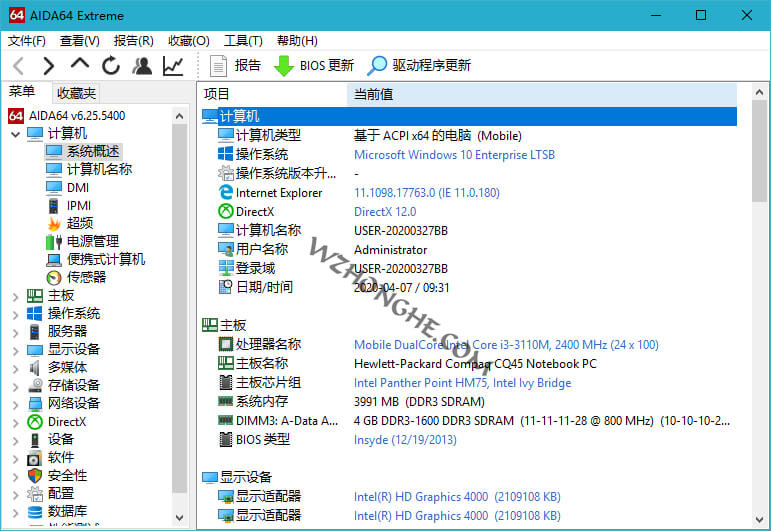Switch to the 收藏夹 favorites tab
771x531 pixels.
pyautogui.click(x=76, y=93)
